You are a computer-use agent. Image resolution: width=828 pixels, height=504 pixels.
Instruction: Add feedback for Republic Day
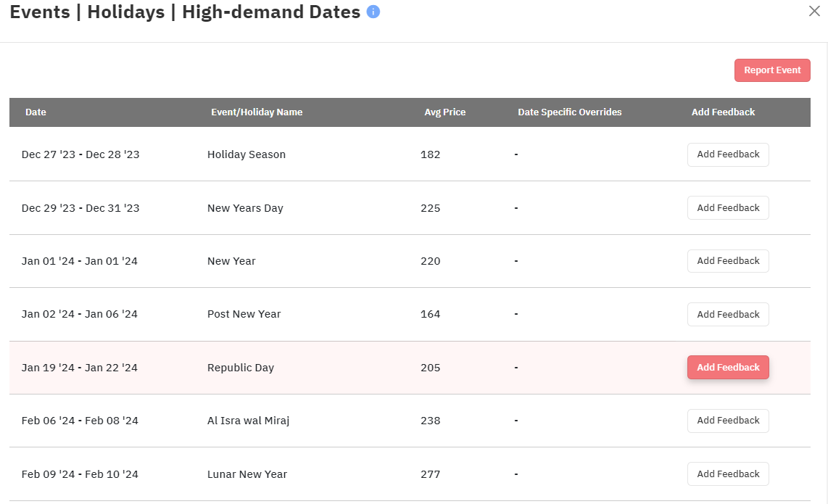coord(728,368)
